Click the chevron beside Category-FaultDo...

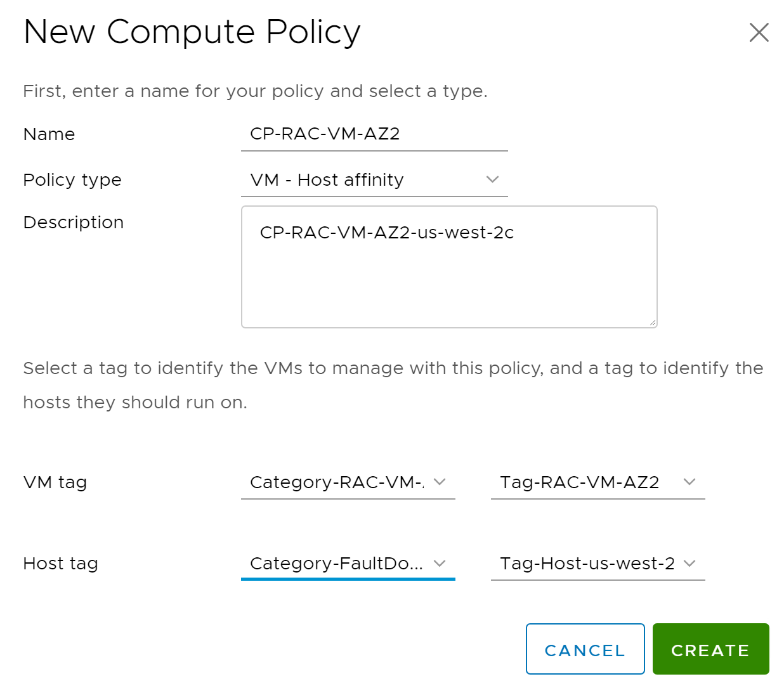440,563
